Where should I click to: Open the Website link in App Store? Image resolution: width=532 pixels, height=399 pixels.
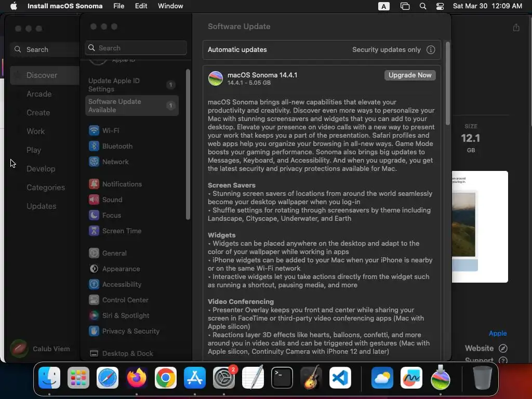(x=486, y=349)
